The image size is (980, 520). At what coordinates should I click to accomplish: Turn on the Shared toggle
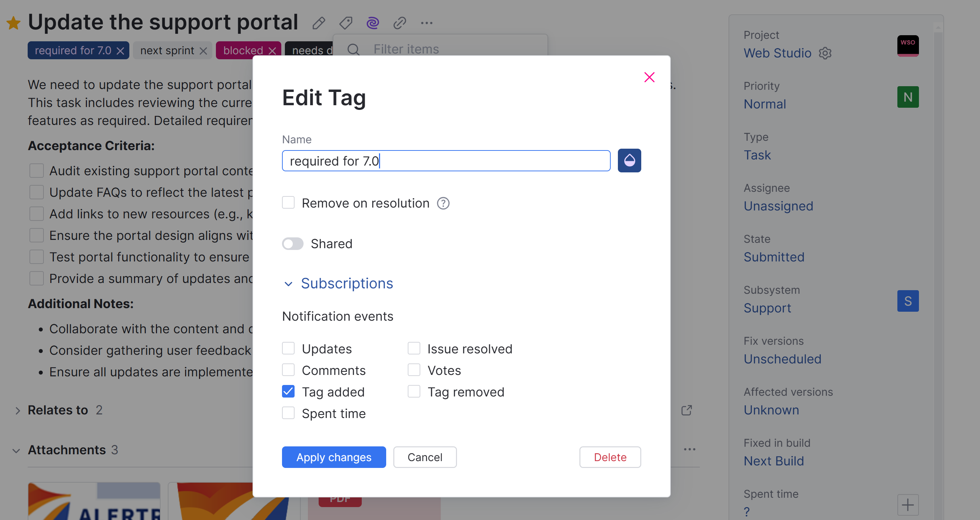tap(292, 243)
